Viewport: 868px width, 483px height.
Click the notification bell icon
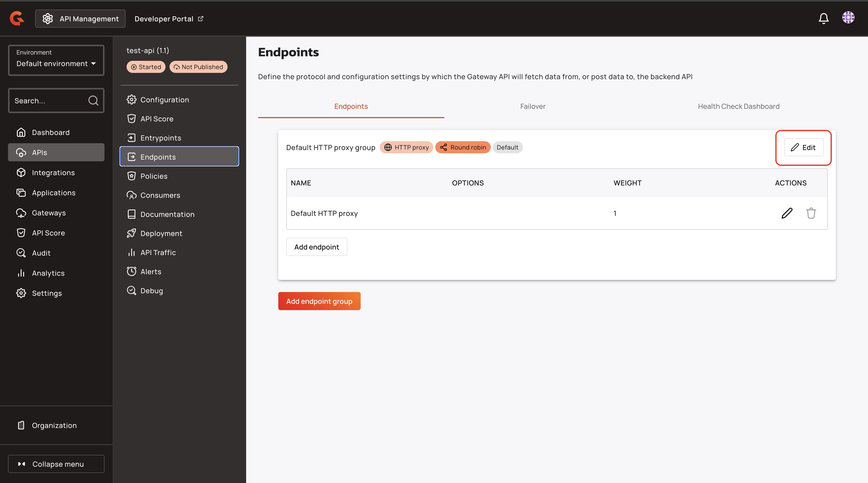824,18
